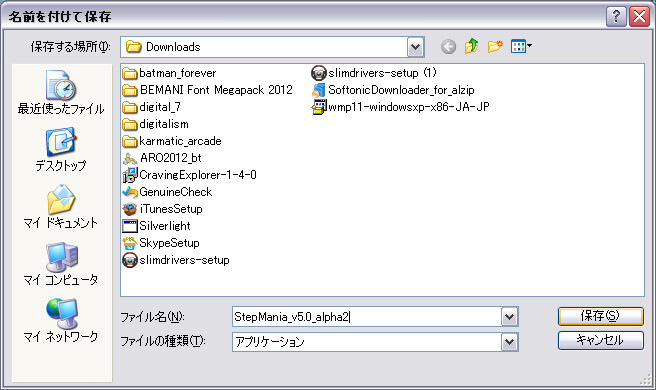Select the batman_forever folder icon
656x390 pixels.
[x=130, y=74]
